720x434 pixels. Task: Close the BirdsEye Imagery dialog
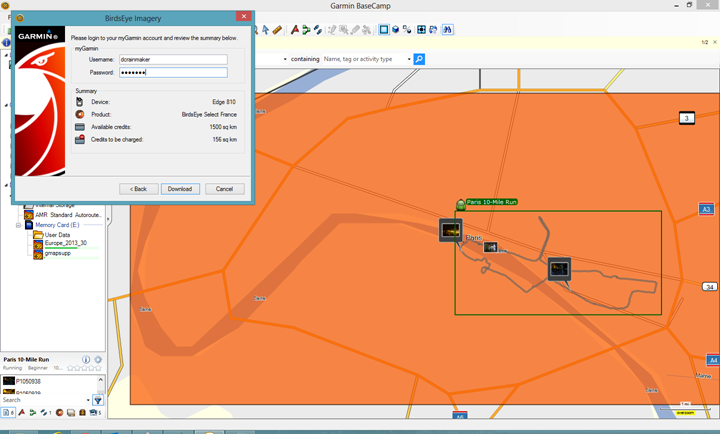(243, 17)
